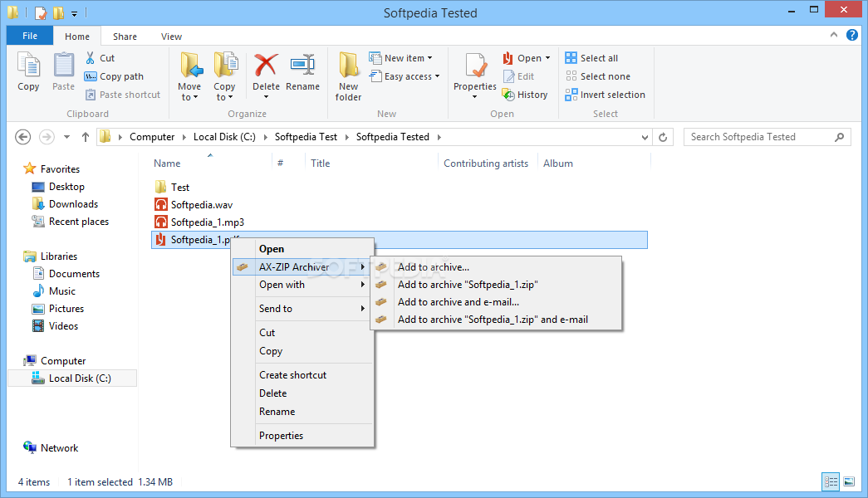Choose Delete in context menu
The image size is (868, 498).
click(x=302, y=393)
